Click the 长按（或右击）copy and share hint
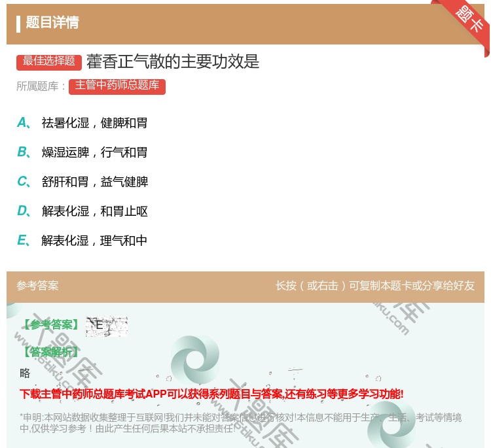This screenshot has width=491, height=448. point(374,286)
